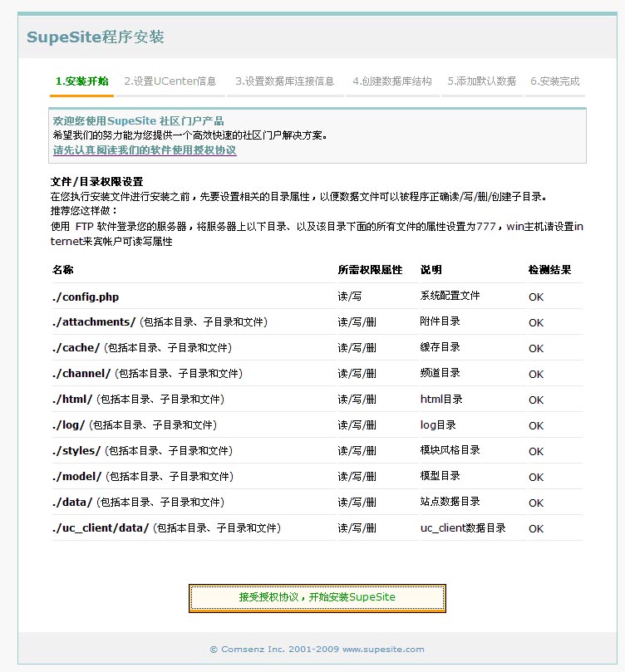The image size is (625, 672).
Task: Click the ./channel/ directory name
Action: pos(81,373)
